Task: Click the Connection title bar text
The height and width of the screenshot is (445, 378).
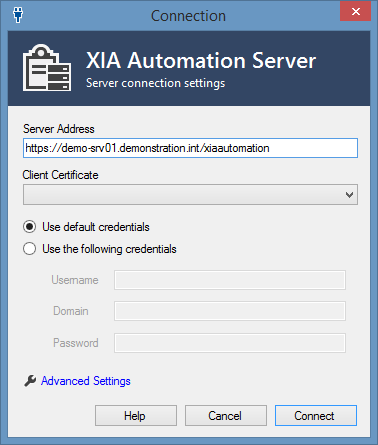Action: point(188,16)
